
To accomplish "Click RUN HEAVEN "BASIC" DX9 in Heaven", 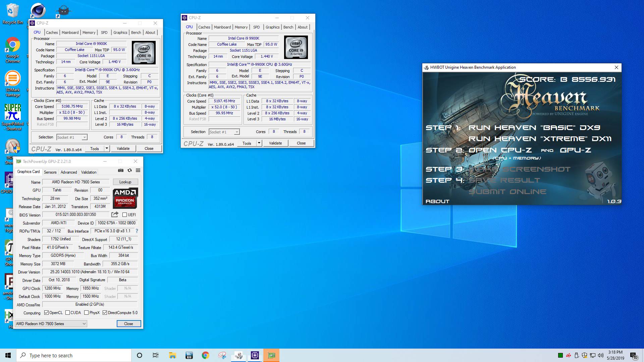I will tap(534, 128).
